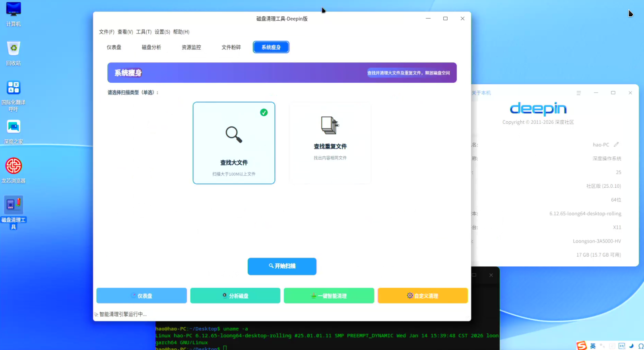Viewport: 644px width, 350px height.
Task: Open the 查看(V) menu
Action: point(125,32)
